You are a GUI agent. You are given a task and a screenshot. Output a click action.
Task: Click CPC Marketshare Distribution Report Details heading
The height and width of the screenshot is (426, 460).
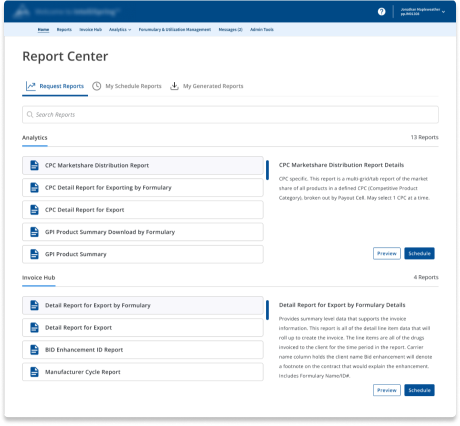click(x=341, y=165)
